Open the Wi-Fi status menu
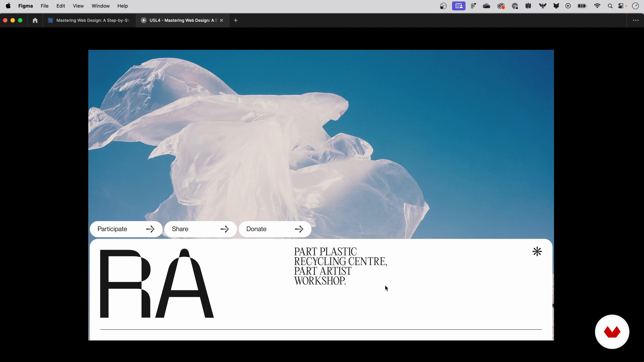Image resolution: width=644 pixels, height=362 pixels. 597,6
